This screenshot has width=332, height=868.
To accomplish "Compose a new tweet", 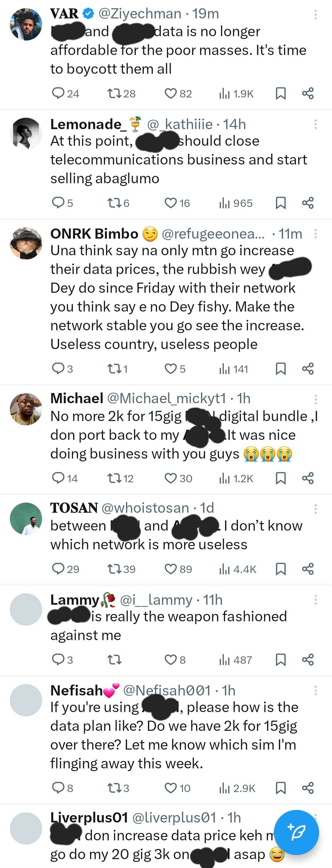I will [x=296, y=832].
